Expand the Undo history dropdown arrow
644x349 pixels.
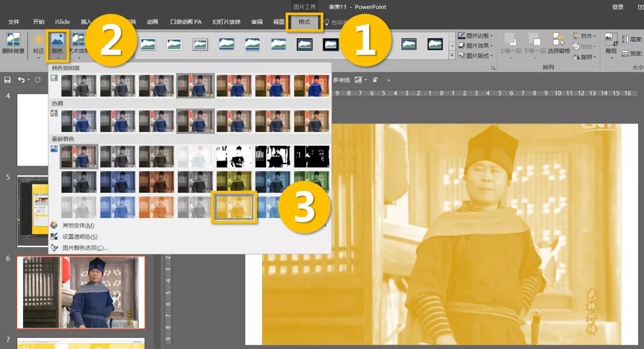[x=28, y=80]
